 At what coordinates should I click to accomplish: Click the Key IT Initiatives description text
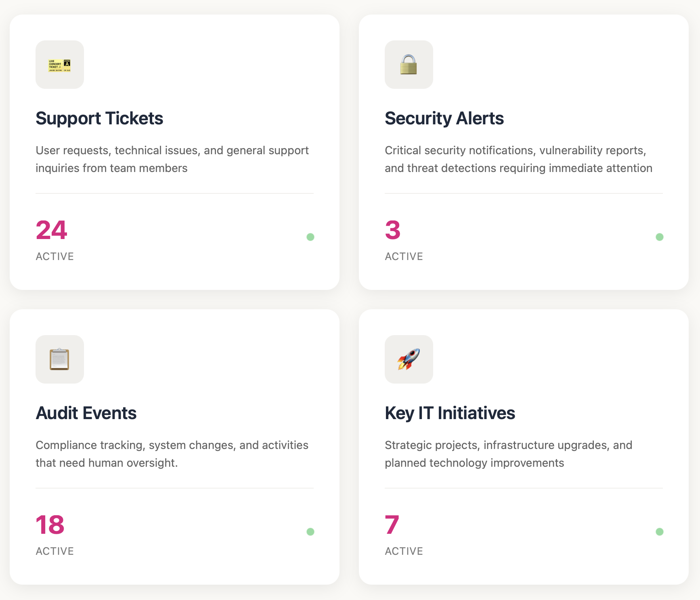click(508, 454)
